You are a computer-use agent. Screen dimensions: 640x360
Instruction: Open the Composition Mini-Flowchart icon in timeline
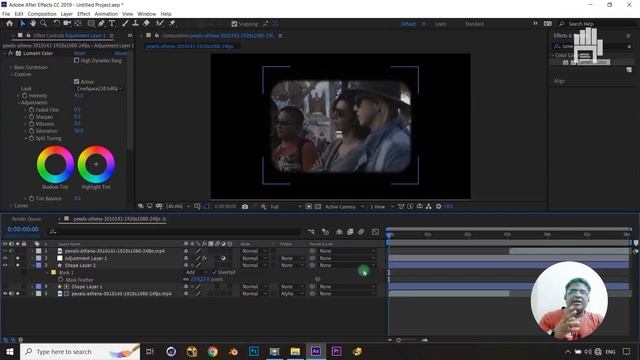(311, 232)
